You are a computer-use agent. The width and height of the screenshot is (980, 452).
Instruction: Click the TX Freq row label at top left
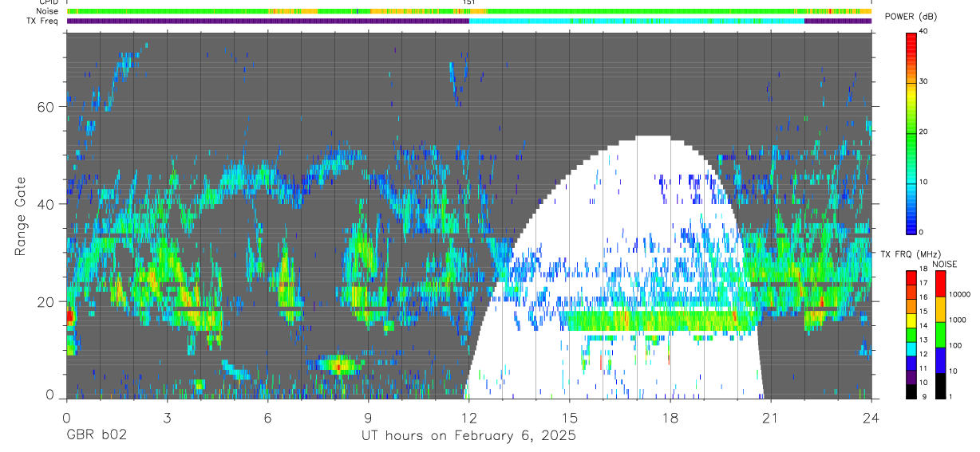pos(42,20)
